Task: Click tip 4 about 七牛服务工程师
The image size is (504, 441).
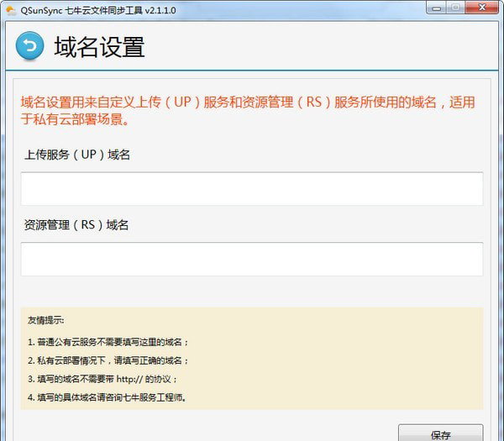Action: [x=107, y=397]
